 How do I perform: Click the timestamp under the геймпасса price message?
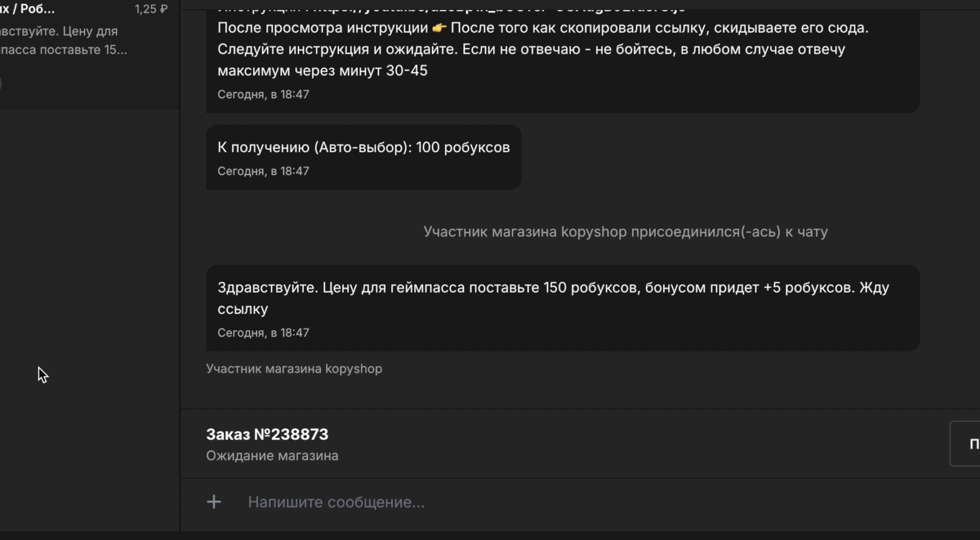tap(263, 332)
